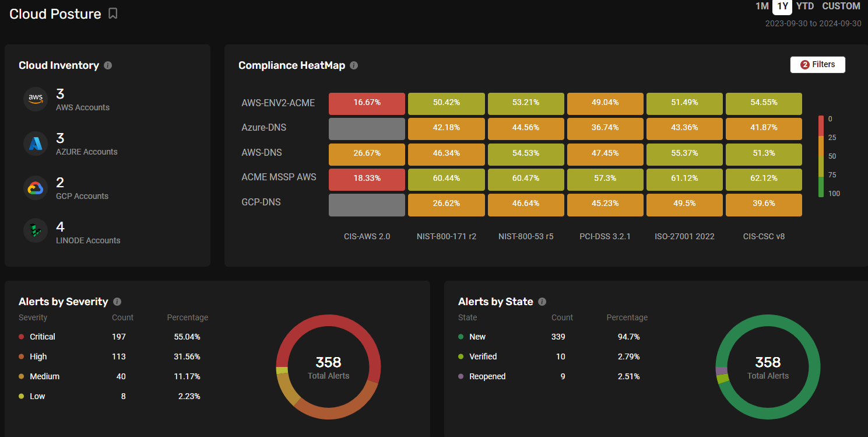Select the Linode accounts logo icon
The image size is (868, 437).
coord(36,232)
